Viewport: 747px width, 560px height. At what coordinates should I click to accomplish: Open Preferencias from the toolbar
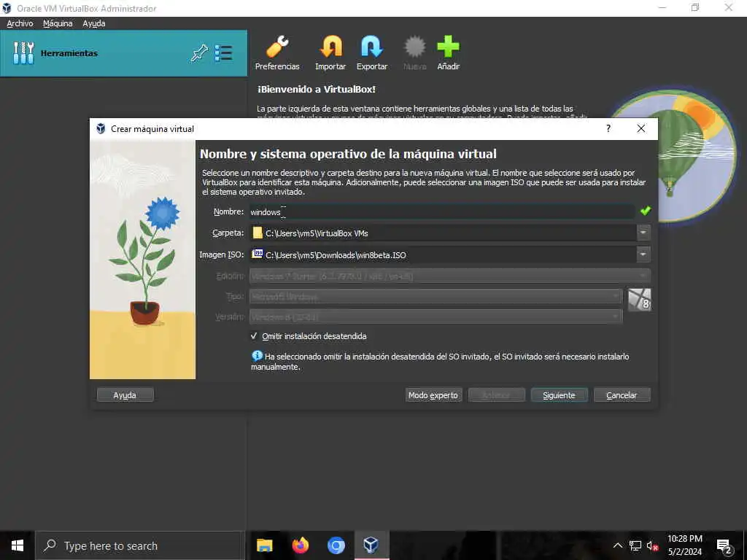tap(277, 52)
